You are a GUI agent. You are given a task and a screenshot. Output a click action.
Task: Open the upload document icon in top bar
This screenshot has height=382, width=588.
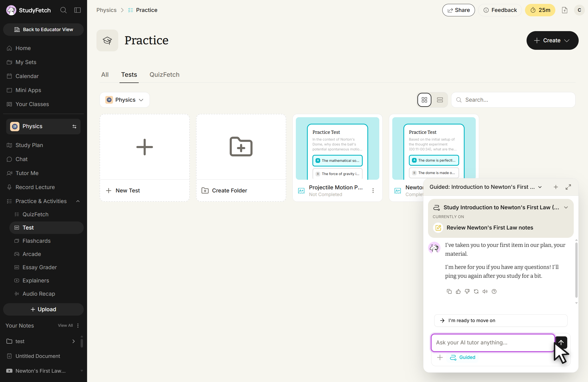[x=565, y=10]
